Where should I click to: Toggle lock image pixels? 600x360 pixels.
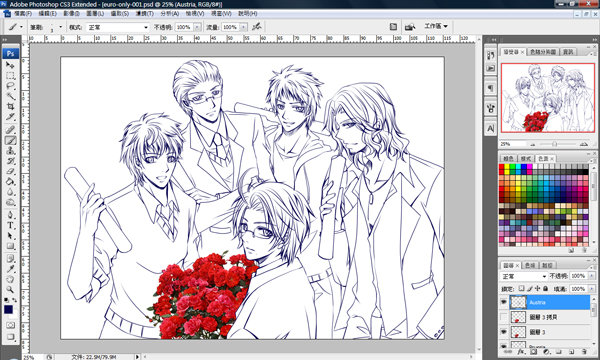click(530, 288)
